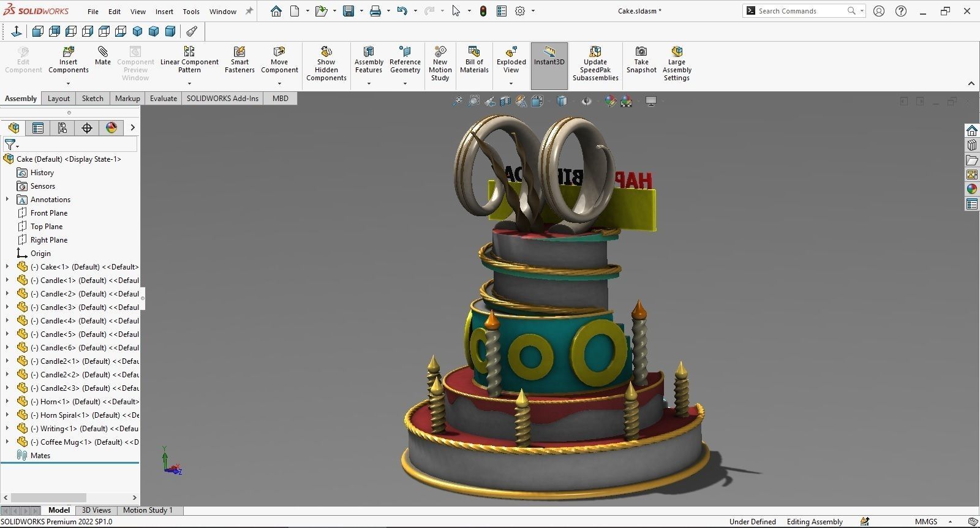Screen dimensions: 980x528
Task: Select Candle<3> in the tree
Action: point(85,307)
